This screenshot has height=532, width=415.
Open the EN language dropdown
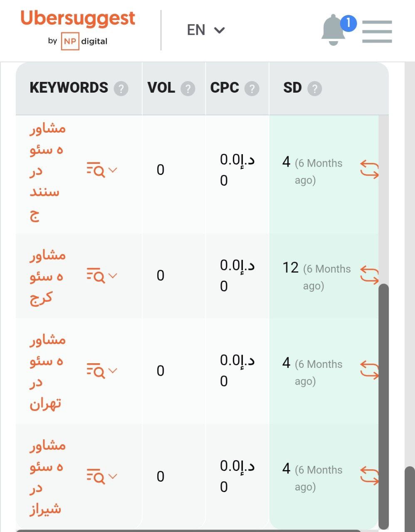point(205,30)
